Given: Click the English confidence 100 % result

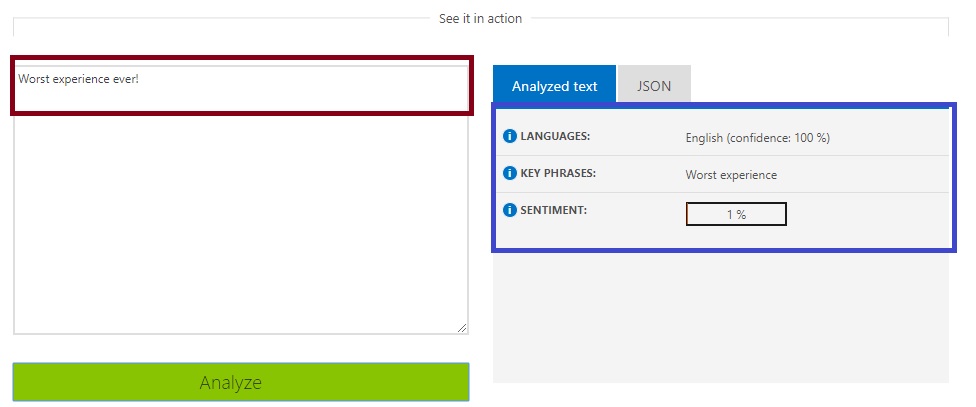Looking at the screenshot, I should click(758, 138).
